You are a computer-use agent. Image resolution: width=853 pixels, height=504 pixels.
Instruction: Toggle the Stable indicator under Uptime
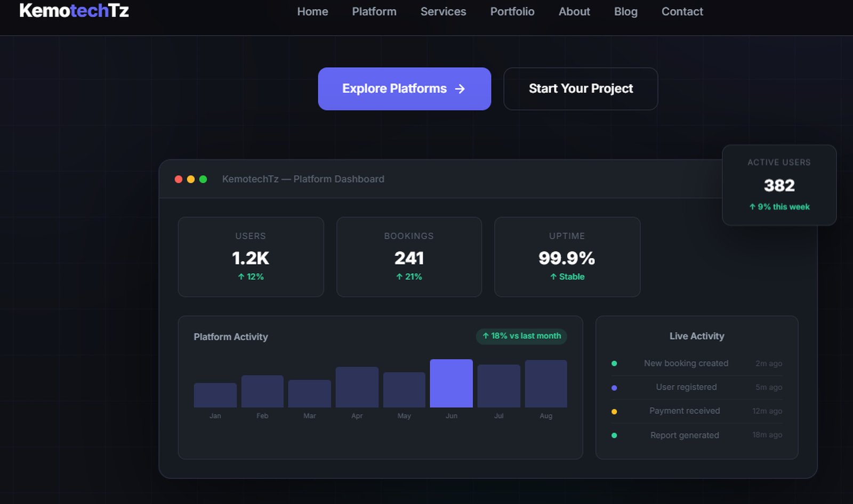point(567,277)
